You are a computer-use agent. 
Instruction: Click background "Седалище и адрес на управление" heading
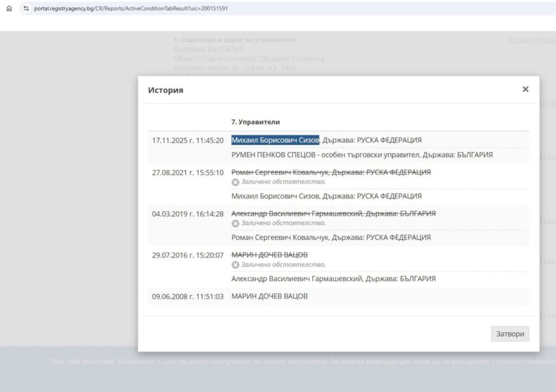click(x=234, y=40)
